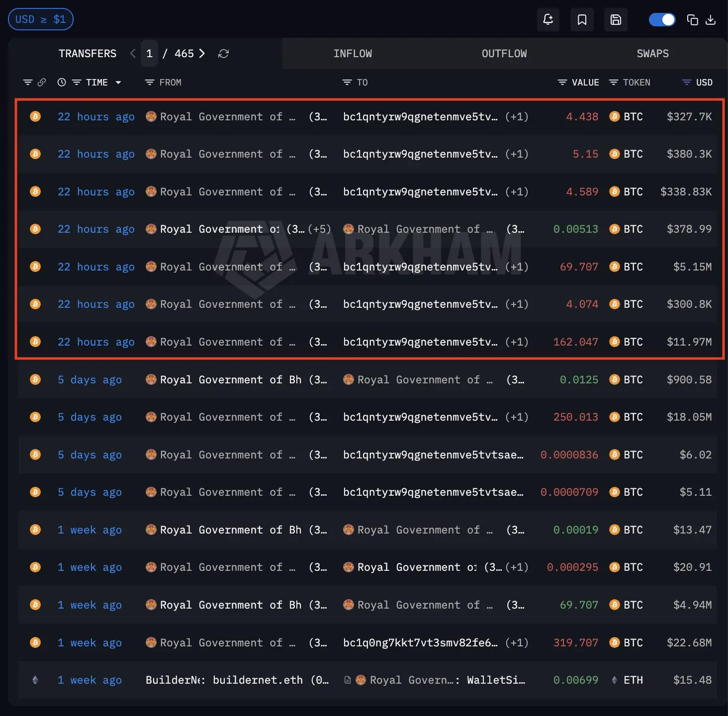Image resolution: width=728 pixels, height=716 pixels.
Task: Click the copy icon at top right
Action: tap(692, 20)
